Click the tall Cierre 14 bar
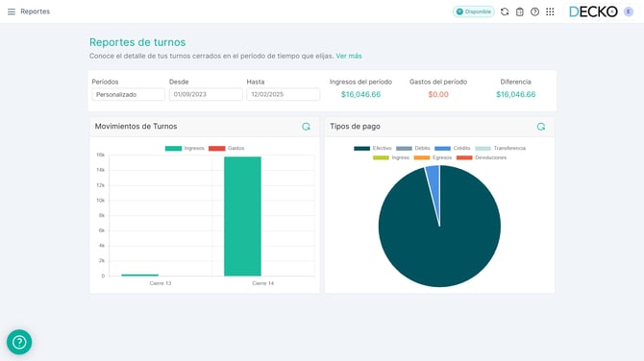Image resolution: width=644 pixels, height=361 pixels. [x=242, y=216]
